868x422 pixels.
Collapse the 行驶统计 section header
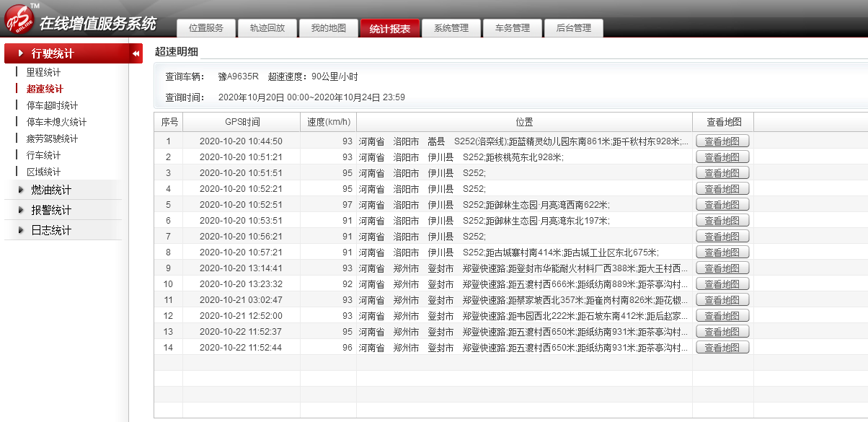coord(52,54)
